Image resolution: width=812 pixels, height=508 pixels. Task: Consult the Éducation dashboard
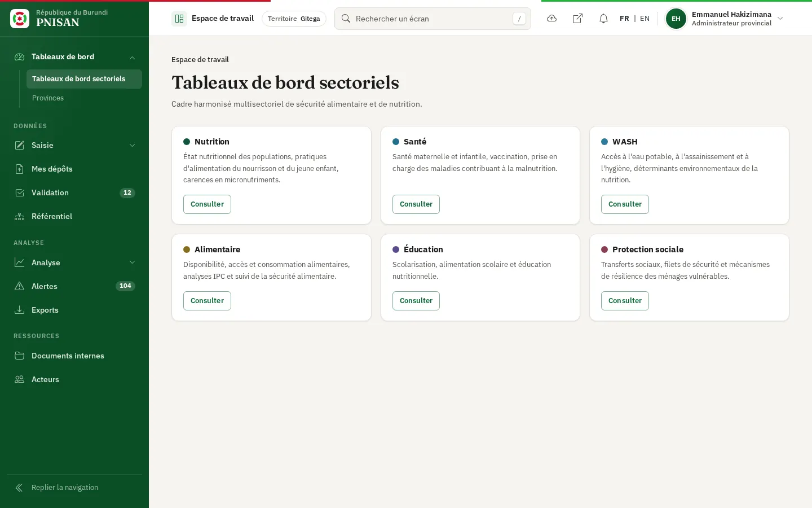(x=416, y=301)
